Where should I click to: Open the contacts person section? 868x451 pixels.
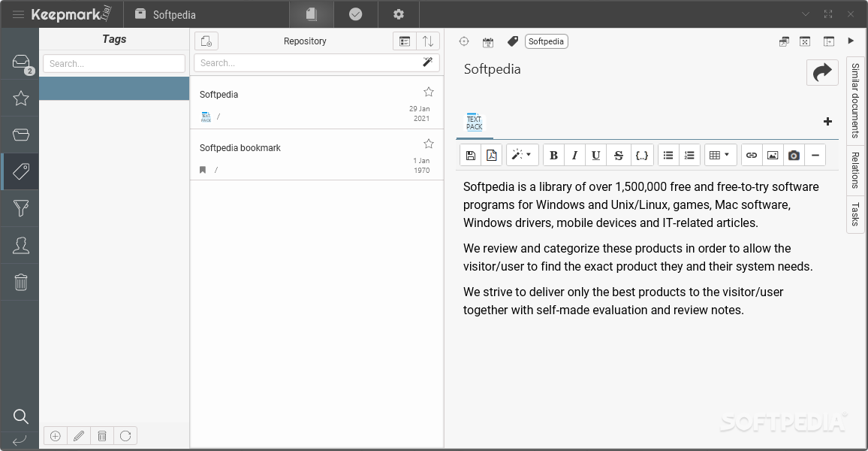[x=21, y=245]
